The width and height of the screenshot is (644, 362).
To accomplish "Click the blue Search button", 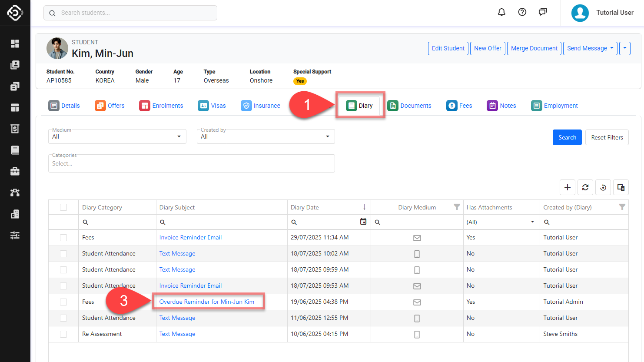I will (567, 137).
